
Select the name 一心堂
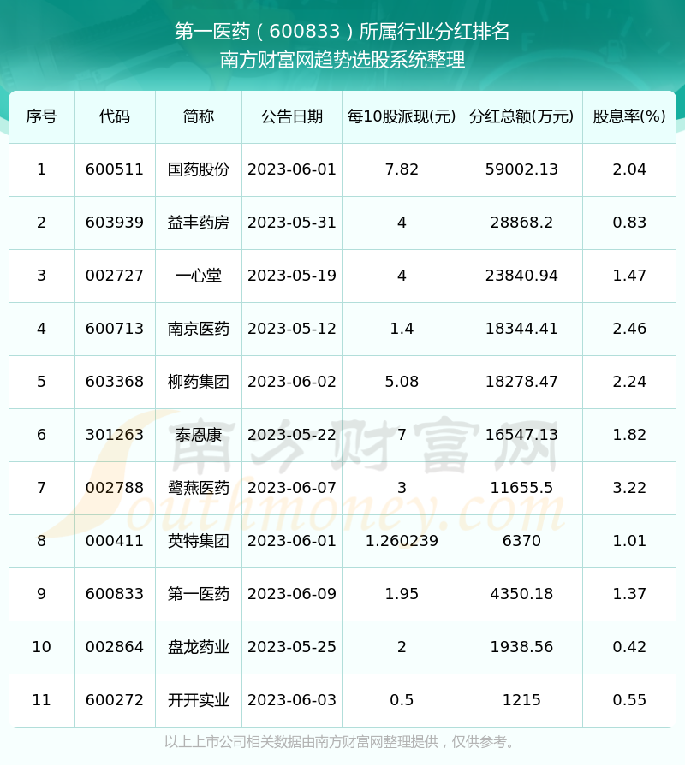(198, 276)
